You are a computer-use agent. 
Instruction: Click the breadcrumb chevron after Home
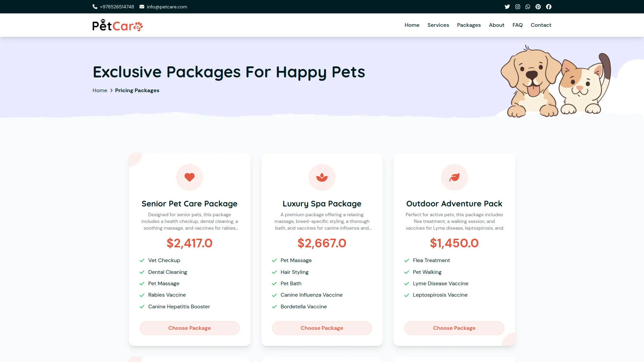[x=111, y=90]
